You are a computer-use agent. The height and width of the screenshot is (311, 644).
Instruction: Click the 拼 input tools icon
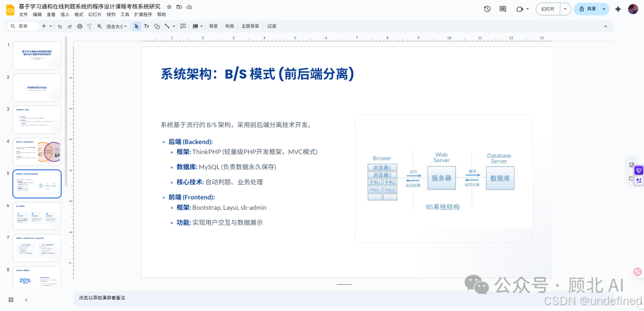tap(196, 26)
